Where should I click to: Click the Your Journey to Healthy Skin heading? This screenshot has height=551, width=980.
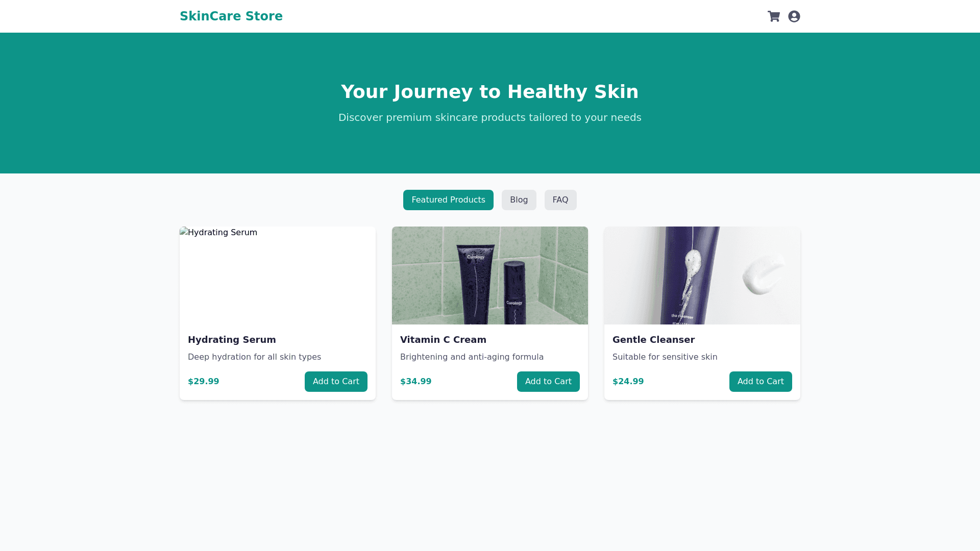489,92
